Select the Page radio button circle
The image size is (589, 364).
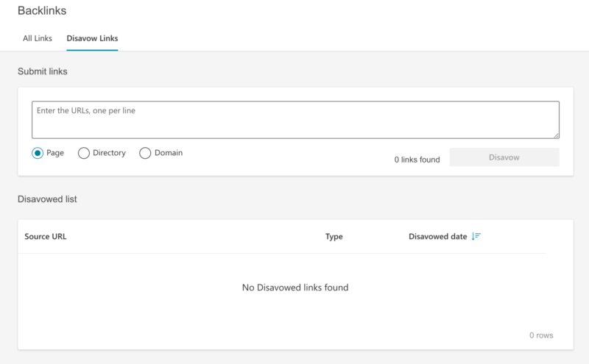point(38,153)
